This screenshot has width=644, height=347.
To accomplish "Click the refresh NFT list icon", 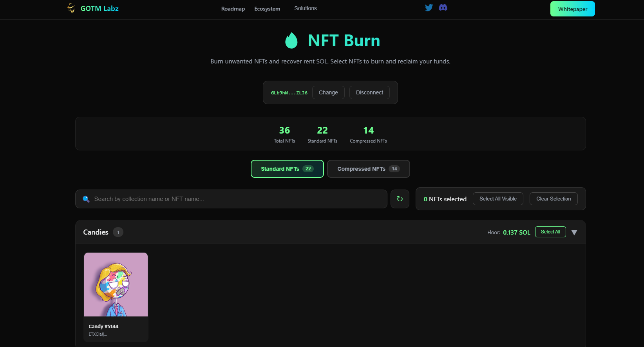I will 400,199.
